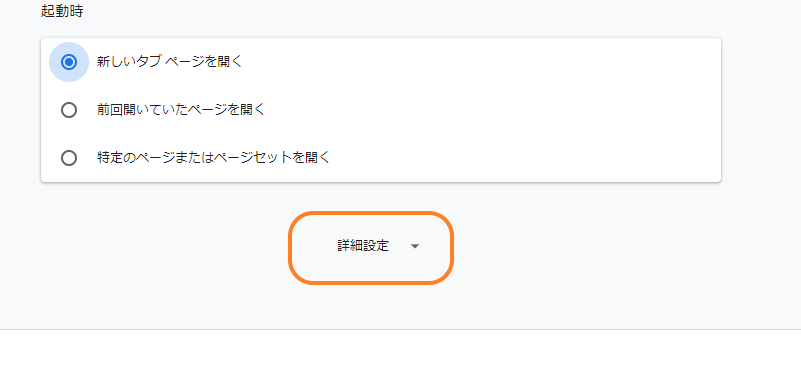Image resolution: width=801 pixels, height=378 pixels.
Task: Click the 新しいタブ ページを開く label text
Action: (170, 62)
